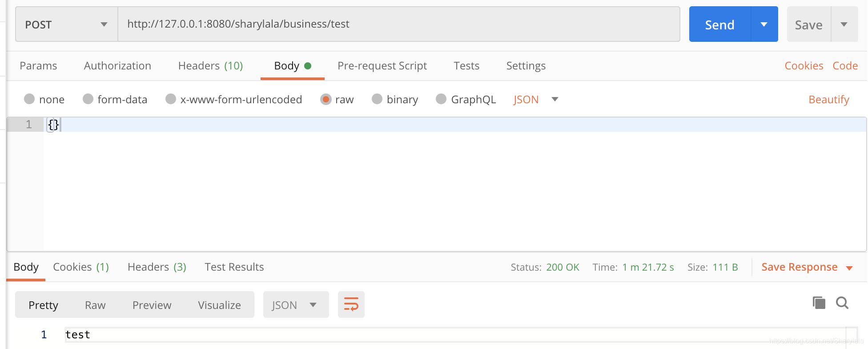Open the Cookies link
This screenshot has width=868, height=349.
pos(804,66)
